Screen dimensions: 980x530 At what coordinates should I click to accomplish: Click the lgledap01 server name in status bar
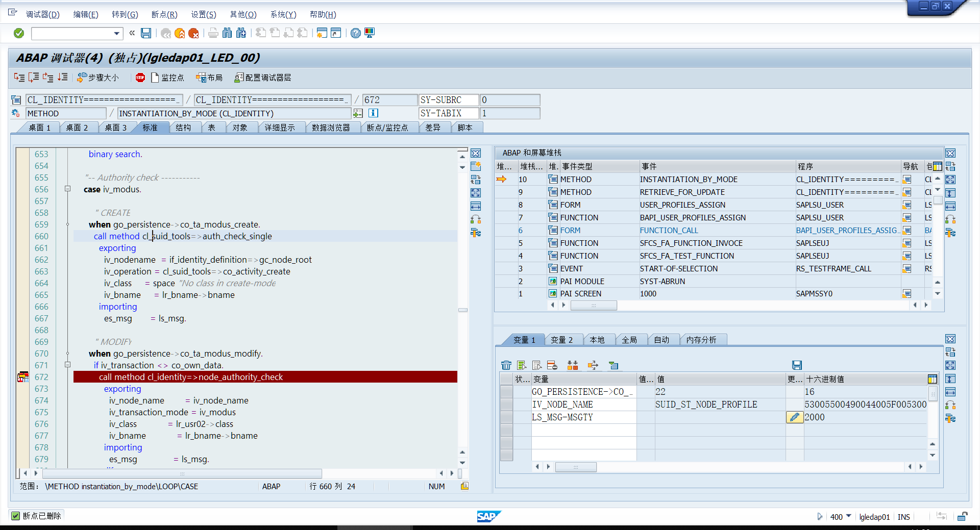[x=874, y=517]
